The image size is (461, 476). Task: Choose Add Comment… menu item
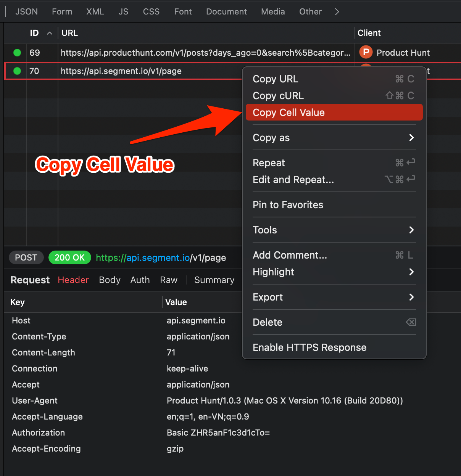[x=334, y=255]
